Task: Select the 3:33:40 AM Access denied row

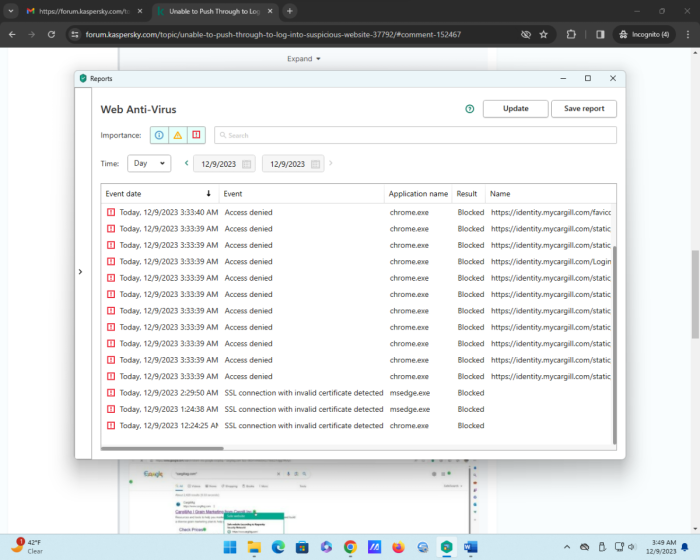Action: (x=358, y=212)
